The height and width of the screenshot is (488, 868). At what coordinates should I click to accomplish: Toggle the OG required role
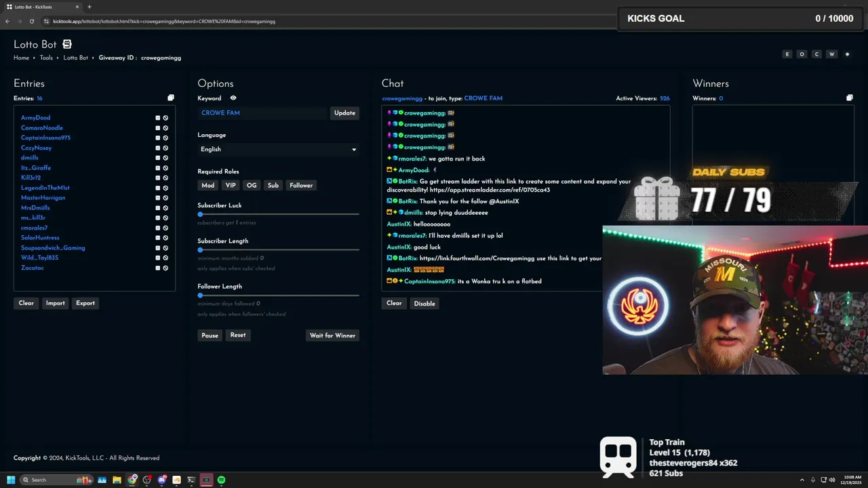coord(252,185)
